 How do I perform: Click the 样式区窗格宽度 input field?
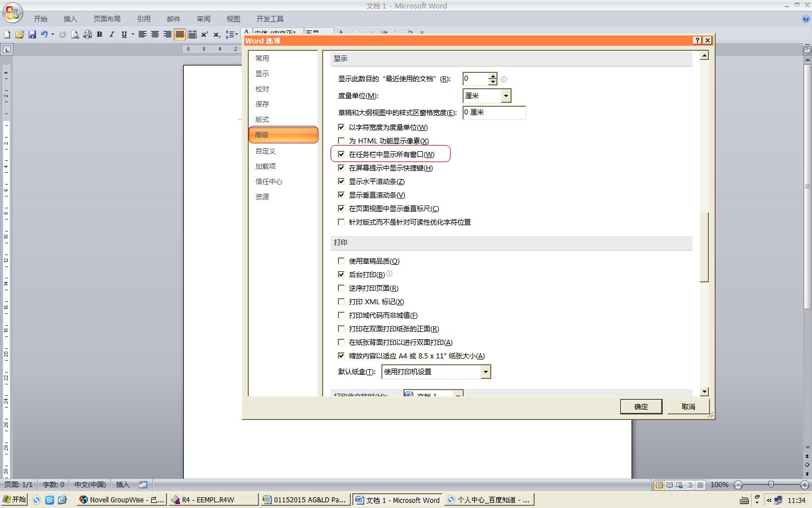coord(494,112)
